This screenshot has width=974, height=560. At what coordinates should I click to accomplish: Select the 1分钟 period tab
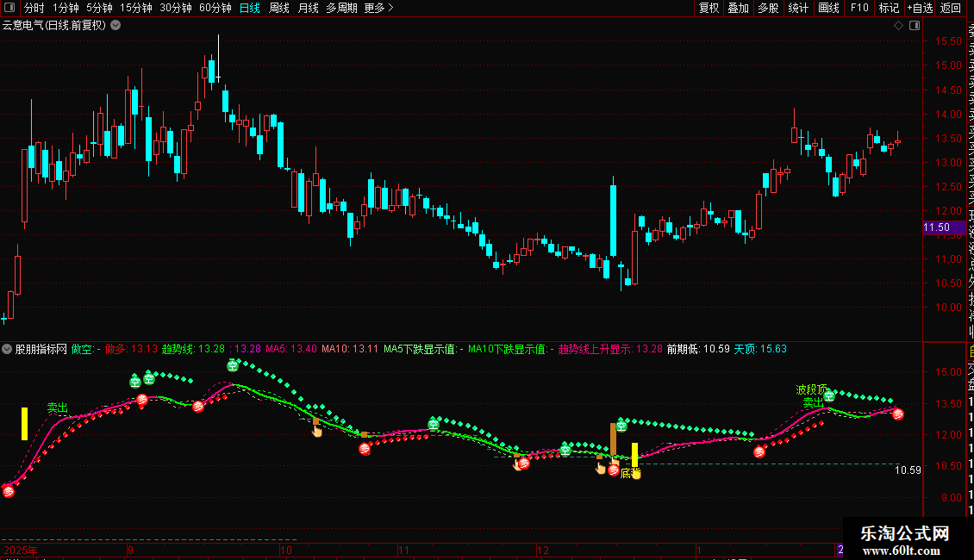pos(66,8)
